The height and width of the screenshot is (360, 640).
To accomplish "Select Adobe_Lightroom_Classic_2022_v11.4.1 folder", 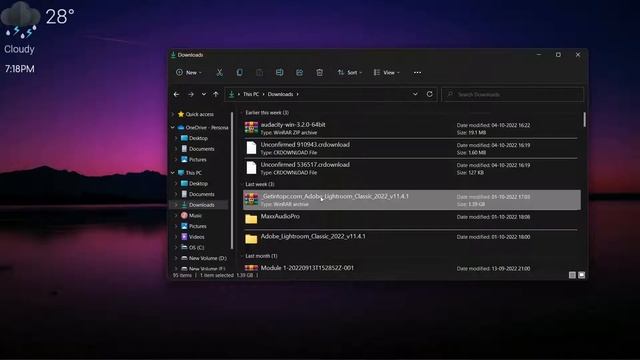I will 411,240.
